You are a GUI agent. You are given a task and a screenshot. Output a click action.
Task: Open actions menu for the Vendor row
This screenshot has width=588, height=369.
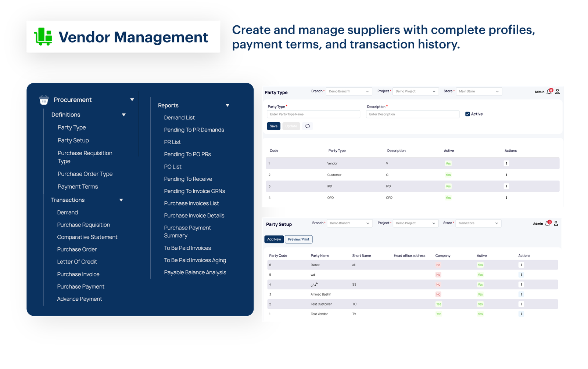[506, 163]
